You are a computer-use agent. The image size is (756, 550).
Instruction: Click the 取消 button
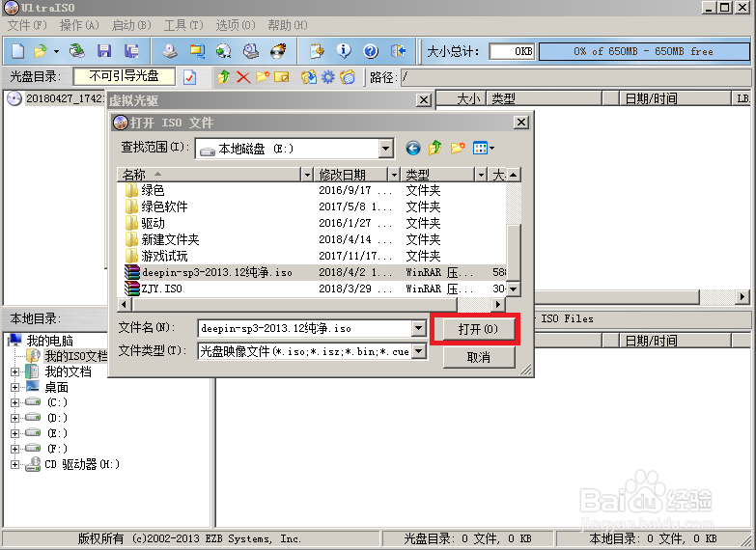[x=478, y=357]
